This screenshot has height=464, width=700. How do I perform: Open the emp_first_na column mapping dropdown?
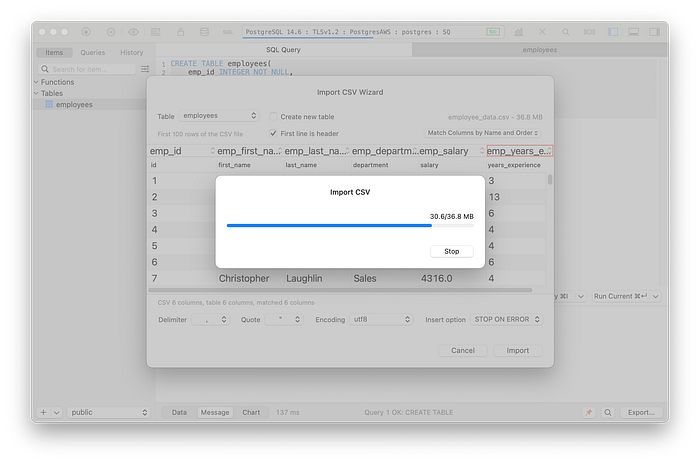click(x=249, y=151)
